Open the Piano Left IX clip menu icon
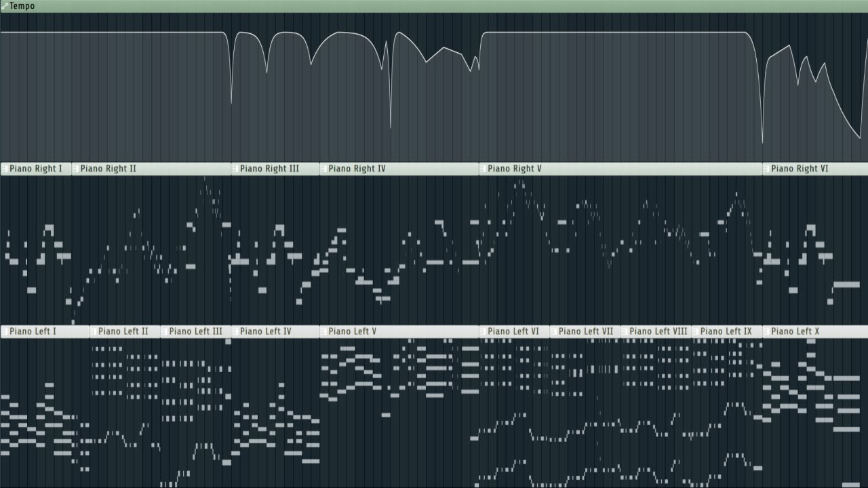This screenshot has height=488, width=868. [695, 332]
